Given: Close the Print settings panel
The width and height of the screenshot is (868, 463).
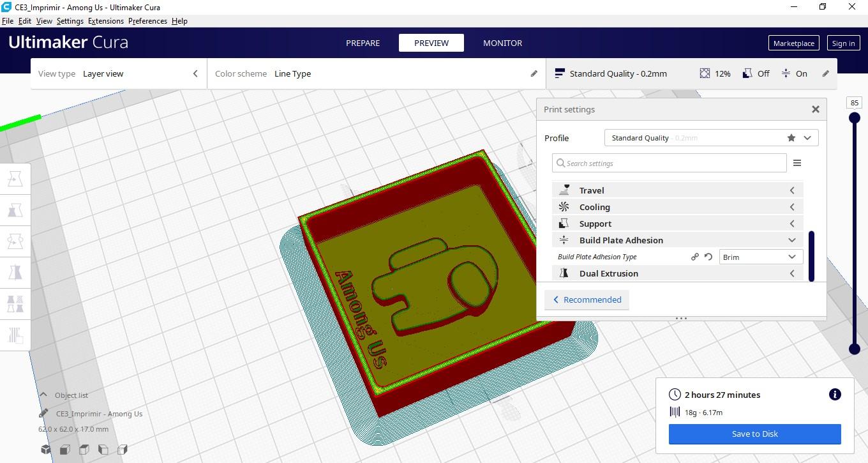Looking at the screenshot, I should (816, 109).
